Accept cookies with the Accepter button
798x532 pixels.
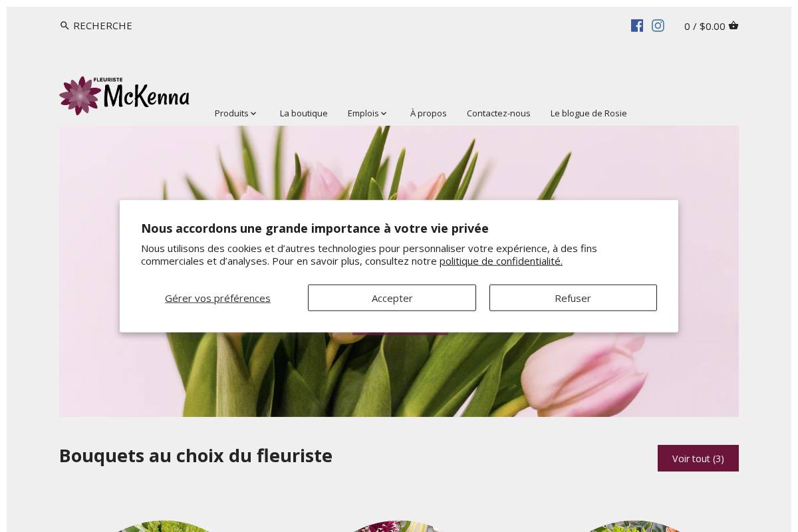392,298
